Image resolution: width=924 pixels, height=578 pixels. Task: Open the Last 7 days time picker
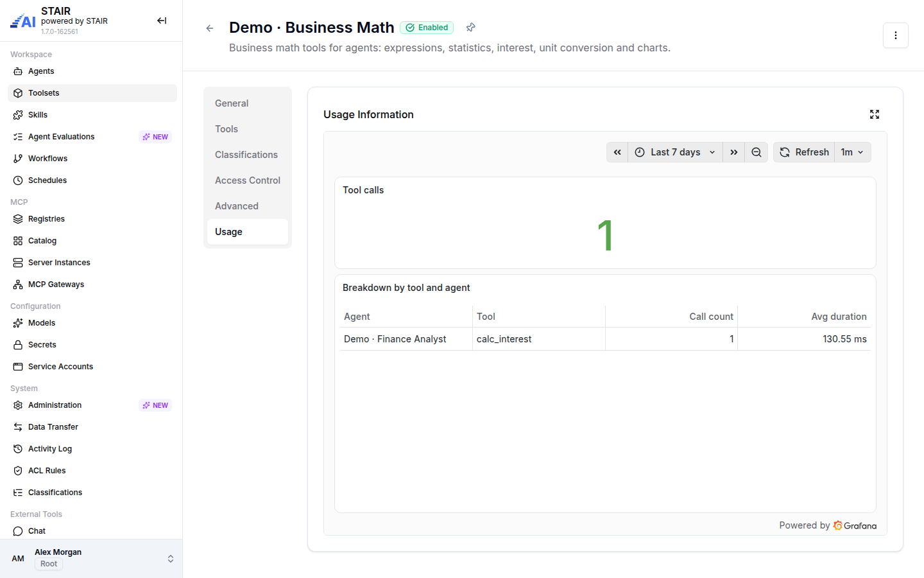click(675, 152)
